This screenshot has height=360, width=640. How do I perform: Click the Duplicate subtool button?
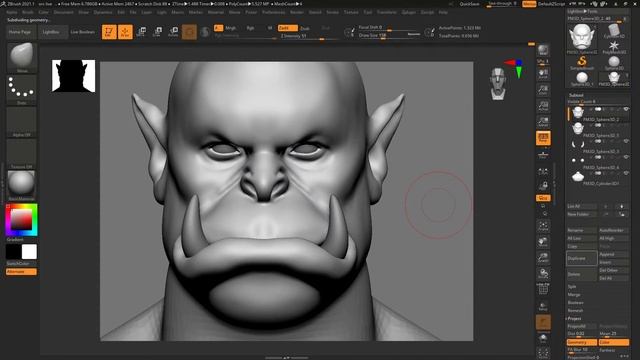[x=582, y=258]
